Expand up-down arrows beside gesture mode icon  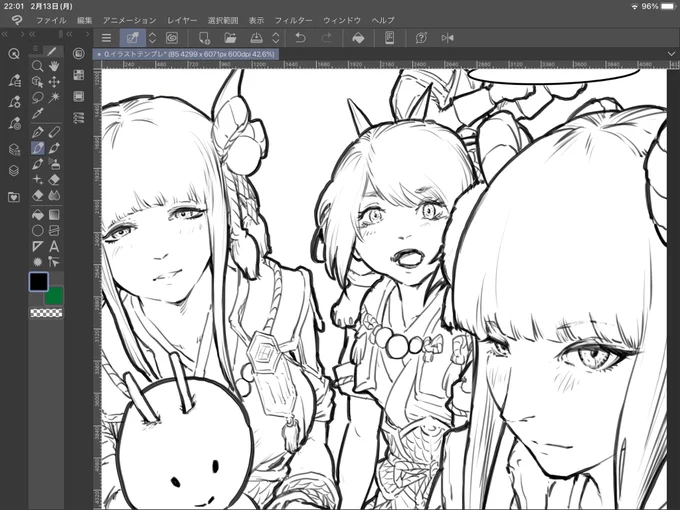[152, 38]
